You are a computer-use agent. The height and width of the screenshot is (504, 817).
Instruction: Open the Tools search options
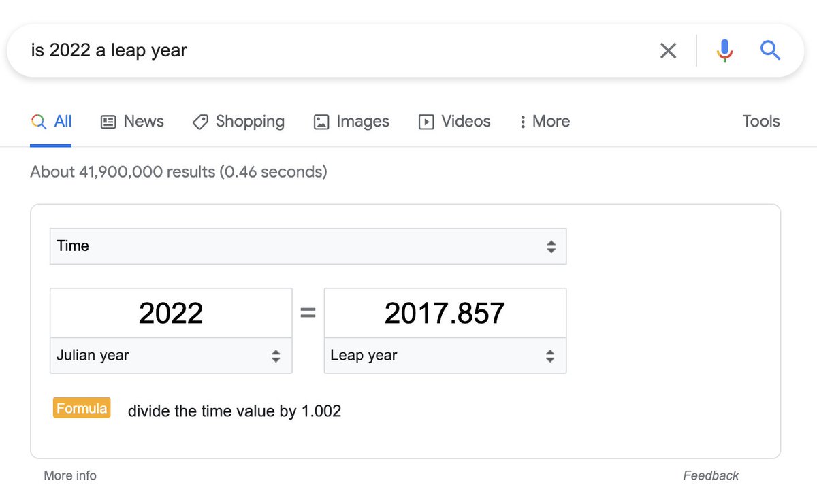[x=761, y=122]
